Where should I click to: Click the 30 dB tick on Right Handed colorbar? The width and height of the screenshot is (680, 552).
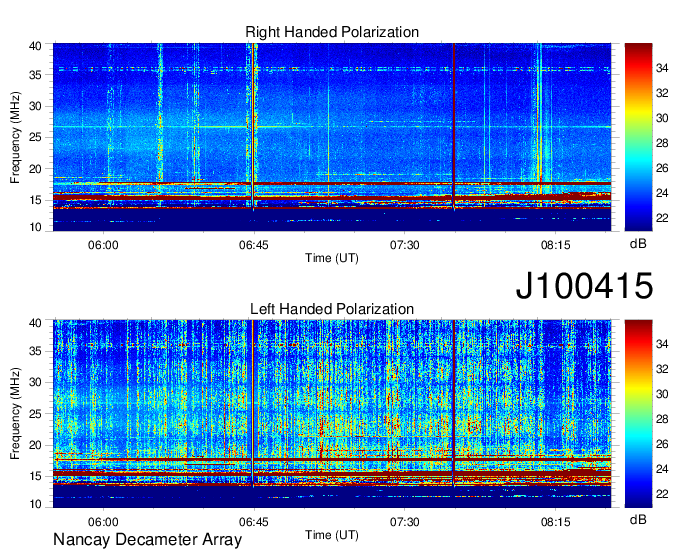pyautogui.click(x=662, y=118)
